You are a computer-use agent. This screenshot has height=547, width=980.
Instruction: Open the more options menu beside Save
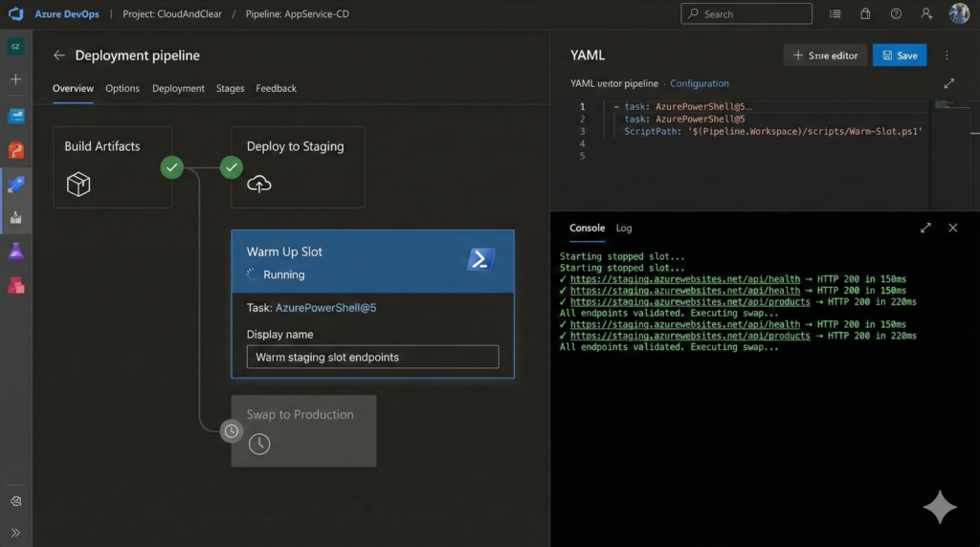[x=947, y=55]
